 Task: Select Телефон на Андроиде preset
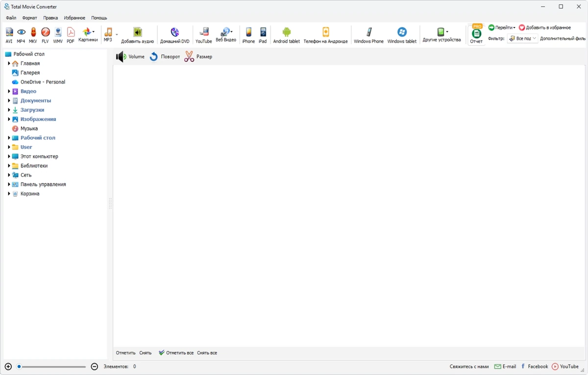click(x=325, y=35)
